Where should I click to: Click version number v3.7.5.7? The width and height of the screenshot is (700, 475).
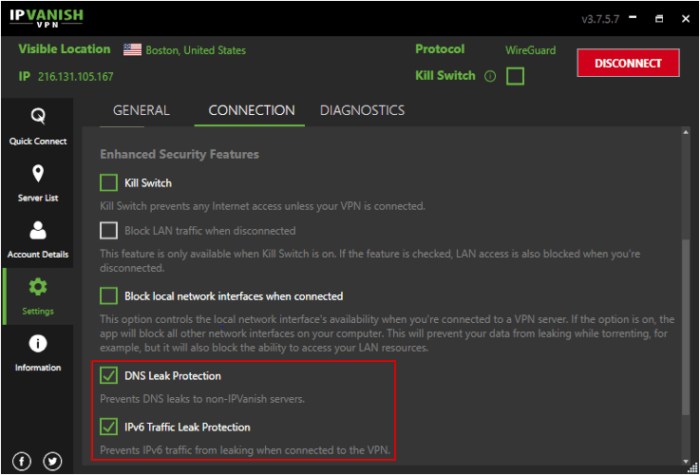point(600,19)
